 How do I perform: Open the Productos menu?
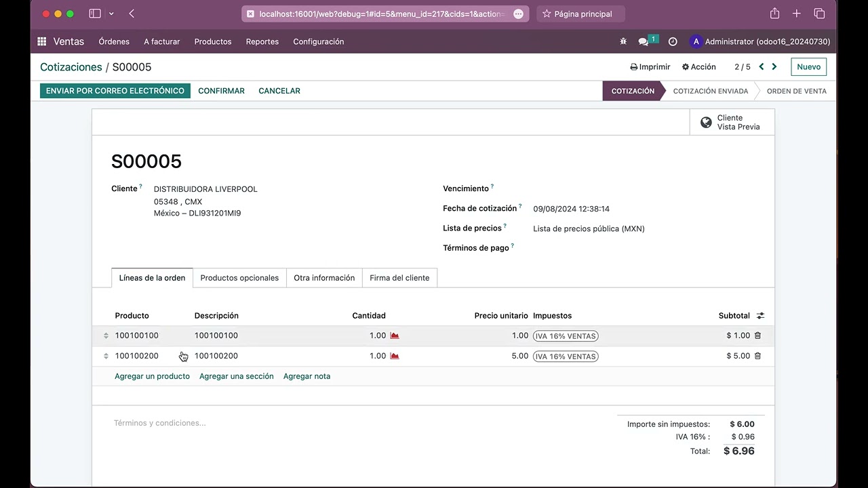pos(213,41)
